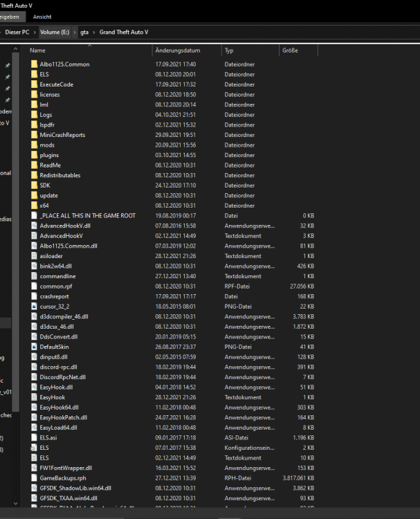Click the common.rpf file icon
This screenshot has width=420, height=519.
(34, 286)
